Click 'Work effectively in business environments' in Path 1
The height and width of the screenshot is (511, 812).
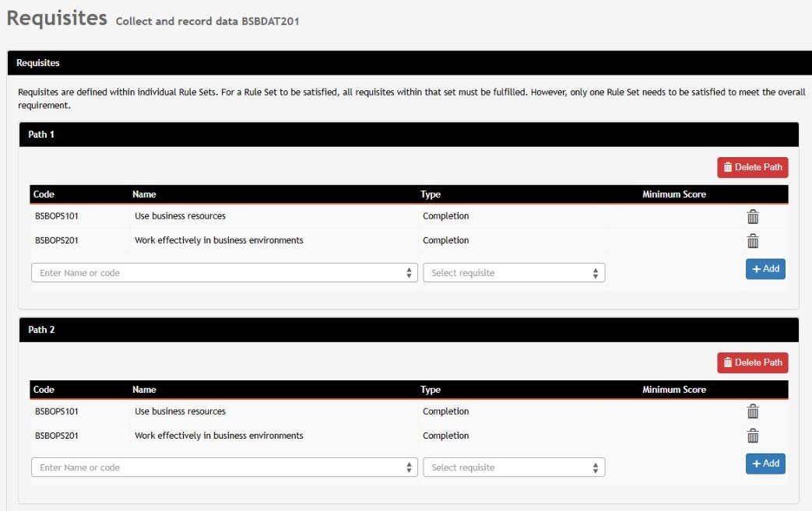219,240
